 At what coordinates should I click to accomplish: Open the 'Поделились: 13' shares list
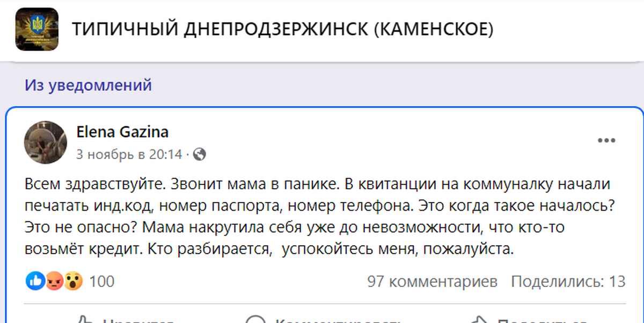click(568, 281)
